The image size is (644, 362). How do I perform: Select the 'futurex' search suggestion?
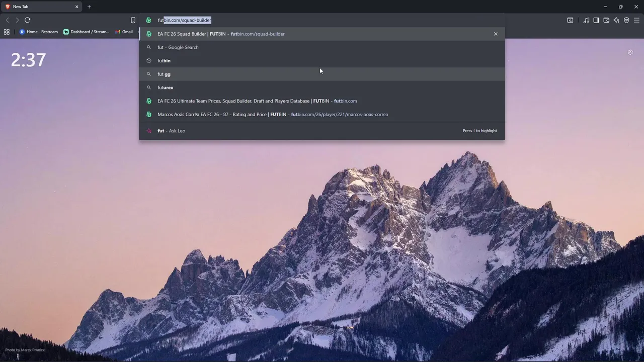(x=322, y=87)
